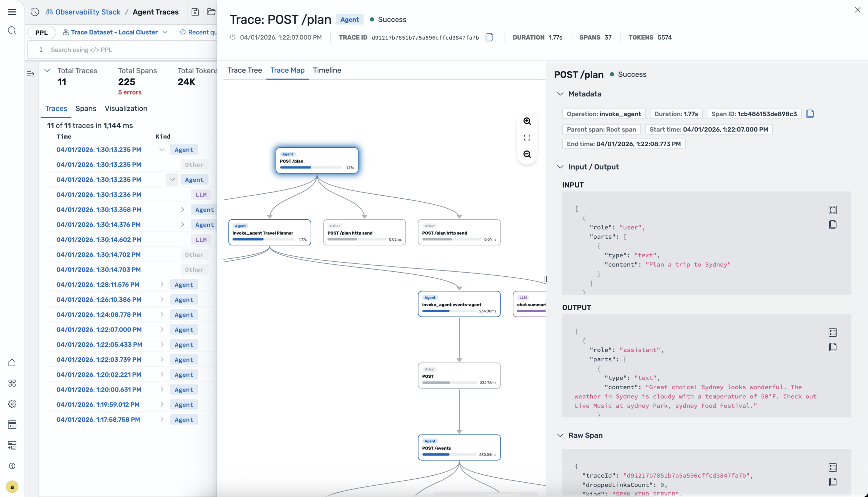
Task: Toggle the fields sidebar panel arrow
Action: point(31,74)
